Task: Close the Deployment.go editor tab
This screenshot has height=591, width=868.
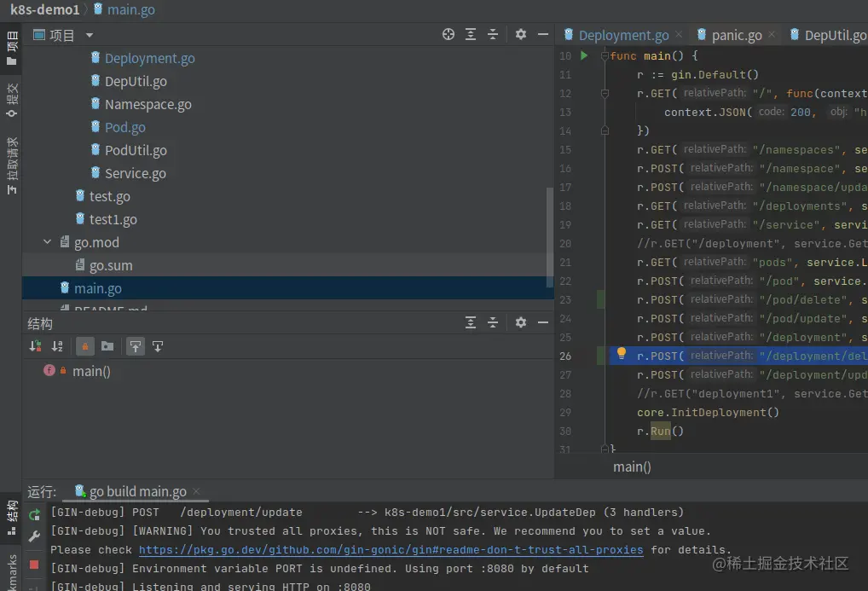Action: click(x=679, y=35)
